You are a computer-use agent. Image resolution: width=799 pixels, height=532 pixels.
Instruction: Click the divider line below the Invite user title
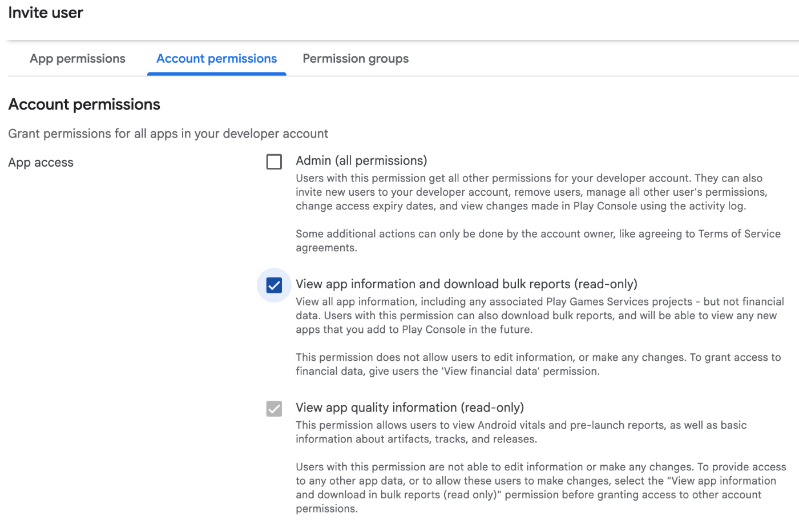click(x=399, y=41)
